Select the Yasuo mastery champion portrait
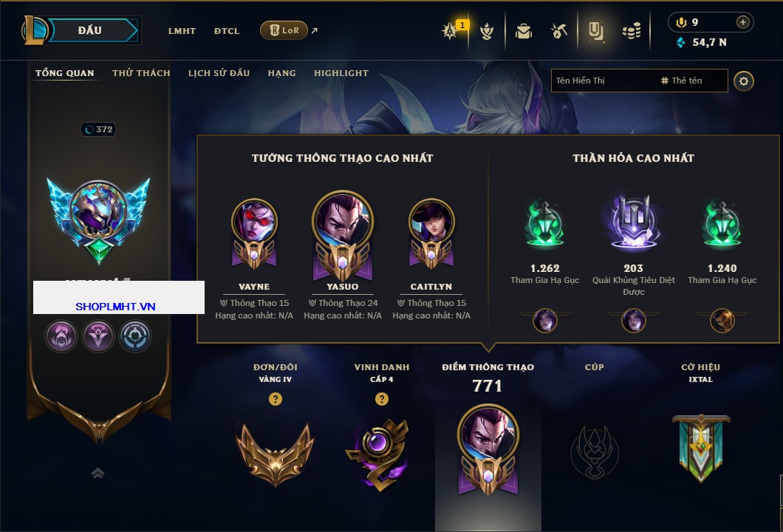Image resolution: width=783 pixels, height=532 pixels. (x=343, y=235)
